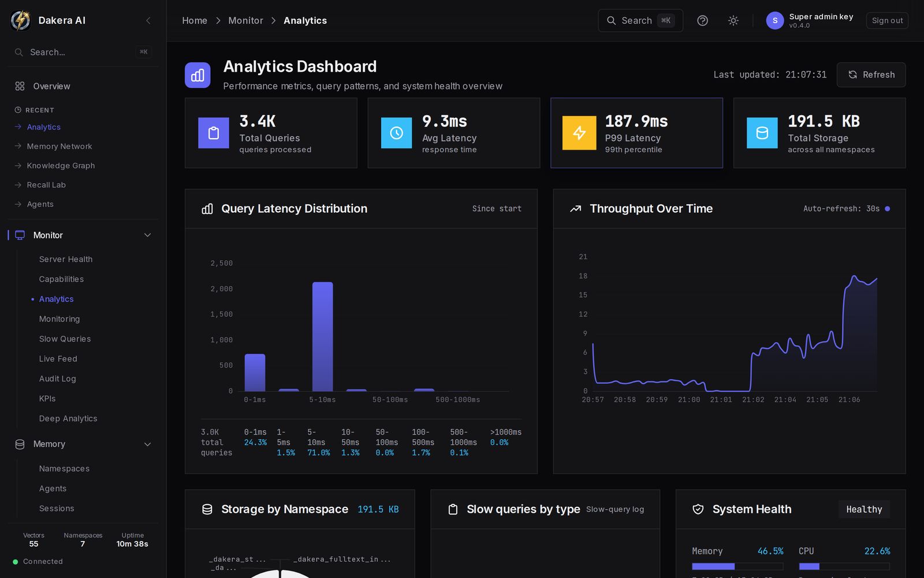The height and width of the screenshot is (578, 924).
Task: Click the Query Latency Distribution chart icon
Action: coord(207,209)
